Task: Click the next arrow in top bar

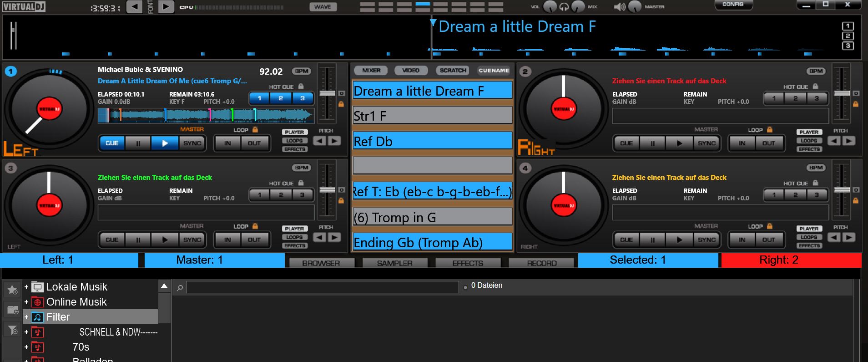Action: (x=166, y=7)
